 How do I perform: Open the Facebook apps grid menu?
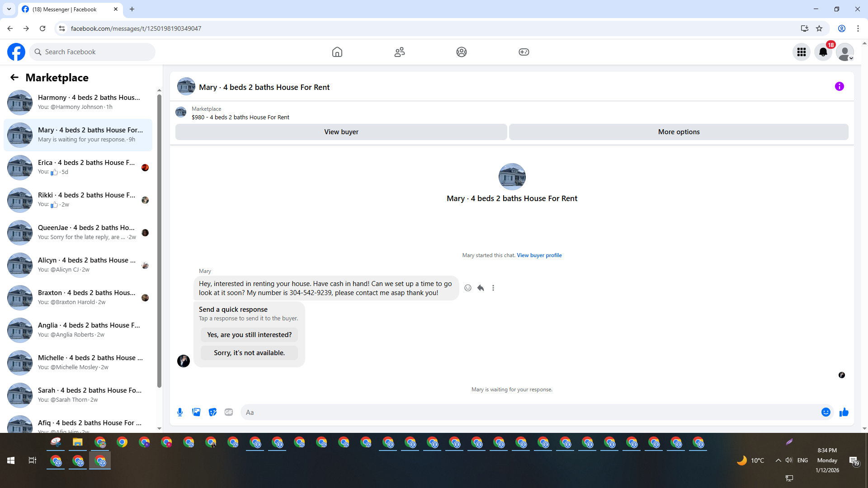(x=802, y=52)
